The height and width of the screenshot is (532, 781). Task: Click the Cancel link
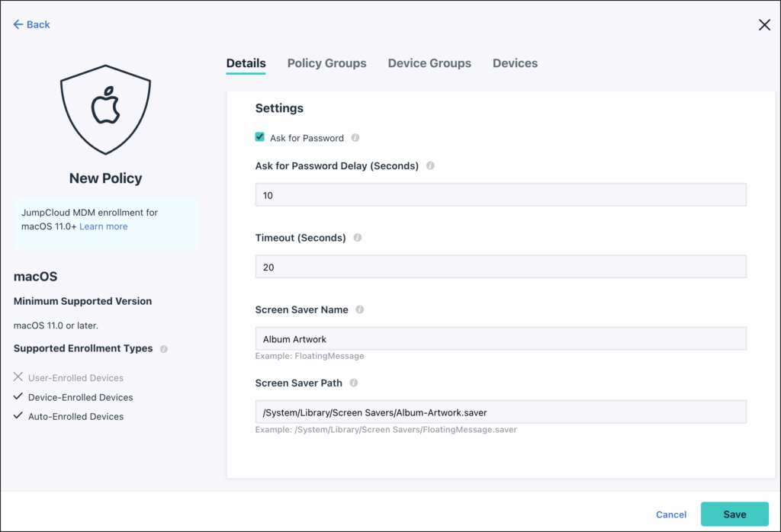671,514
